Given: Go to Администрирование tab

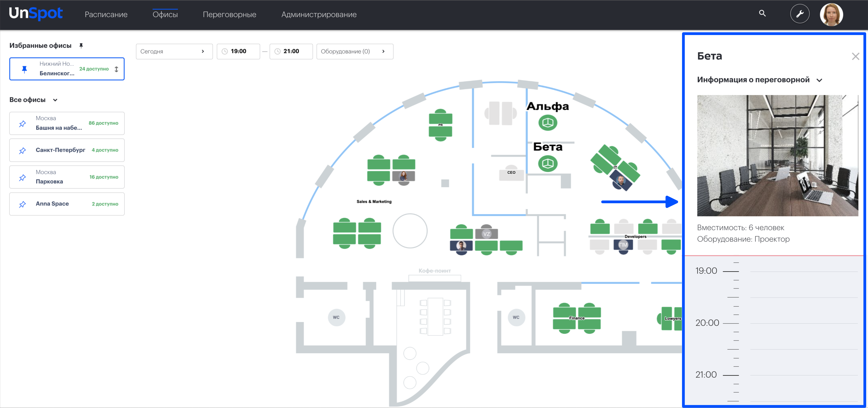Looking at the screenshot, I should [319, 15].
